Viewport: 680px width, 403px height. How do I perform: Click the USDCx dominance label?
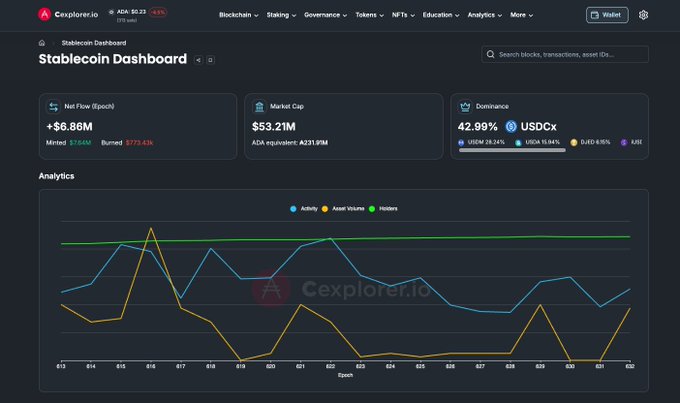(538, 127)
